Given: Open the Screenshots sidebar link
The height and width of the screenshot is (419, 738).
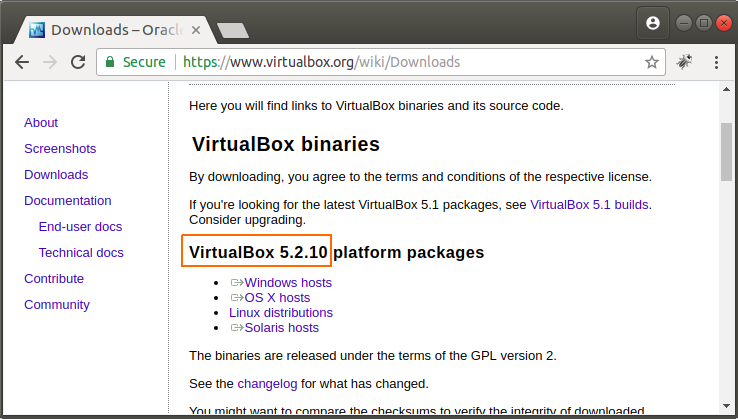Looking at the screenshot, I should click(60, 149).
